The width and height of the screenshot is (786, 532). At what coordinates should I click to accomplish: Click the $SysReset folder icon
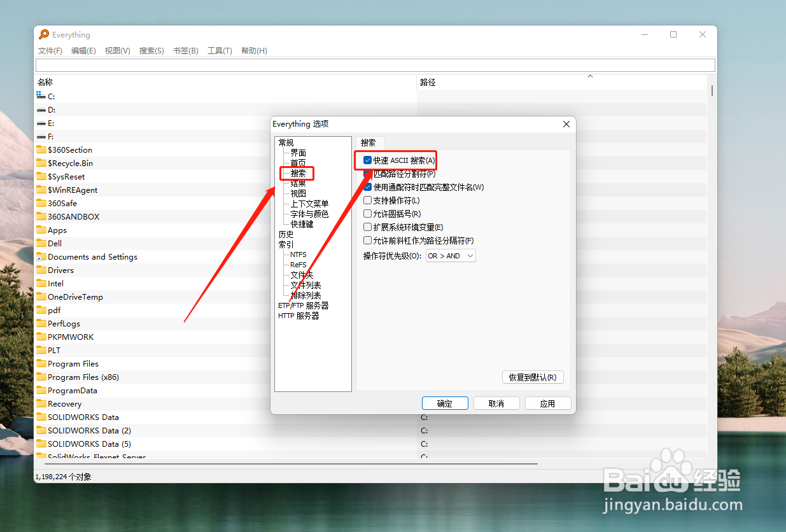[x=41, y=176]
